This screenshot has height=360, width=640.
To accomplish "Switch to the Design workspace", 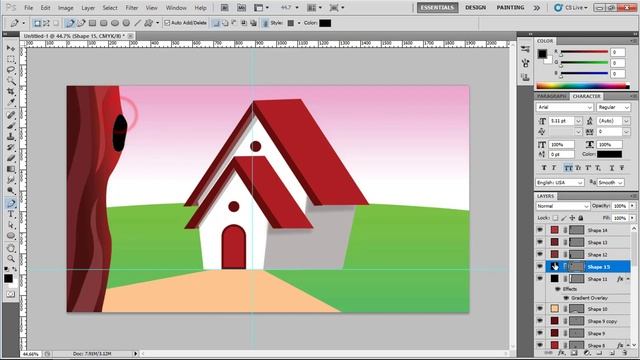I will [476, 8].
